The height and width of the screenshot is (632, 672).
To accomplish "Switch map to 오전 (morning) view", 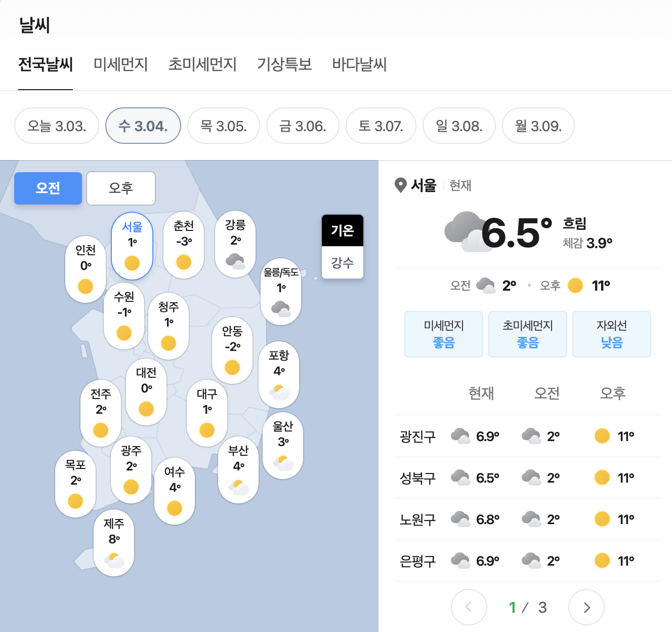I will coord(48,188).
